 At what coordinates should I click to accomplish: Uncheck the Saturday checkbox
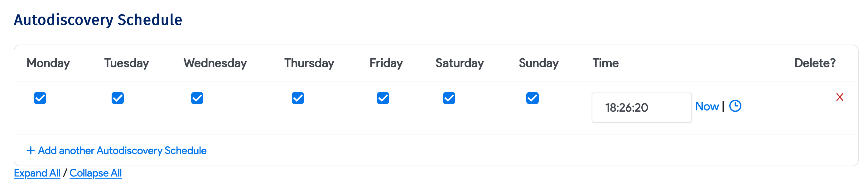(449, 99)
